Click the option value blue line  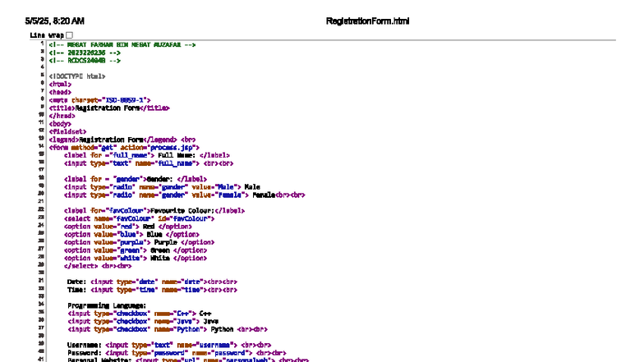[x=131, y=235]
